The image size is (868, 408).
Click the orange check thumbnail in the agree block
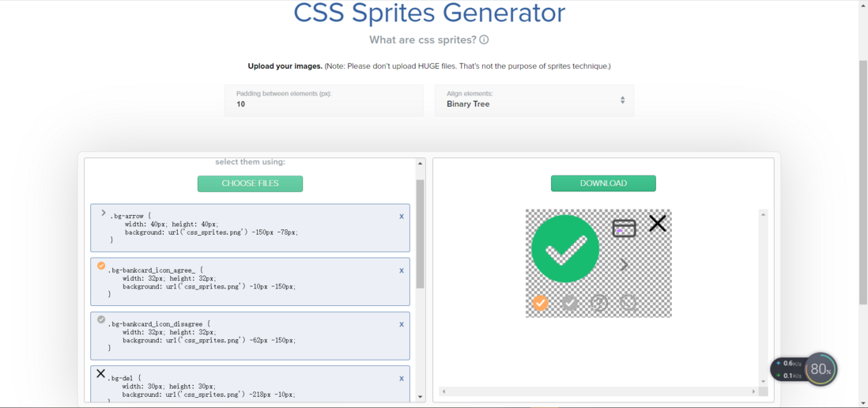point(100,266)
